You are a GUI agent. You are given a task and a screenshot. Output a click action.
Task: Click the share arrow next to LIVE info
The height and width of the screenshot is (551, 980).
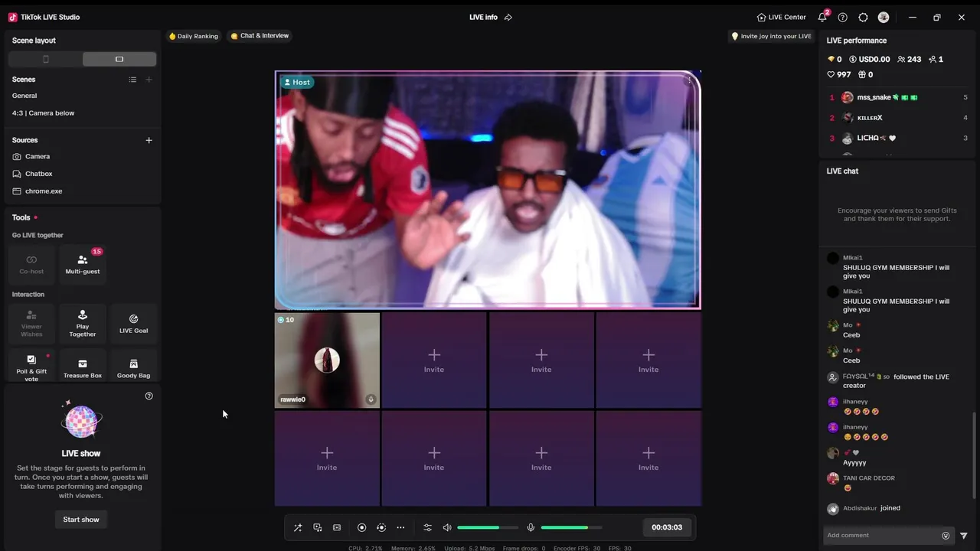[x=508, y=17]
